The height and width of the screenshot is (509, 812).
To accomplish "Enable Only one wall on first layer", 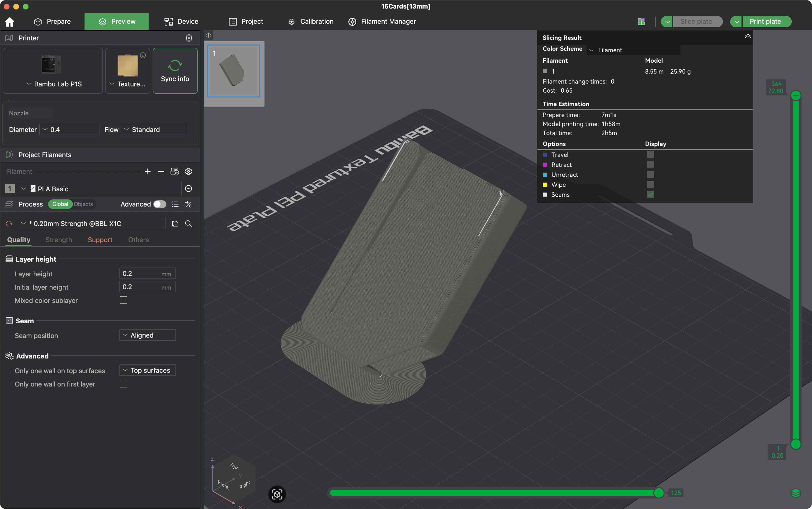I will tap(123, 384).
